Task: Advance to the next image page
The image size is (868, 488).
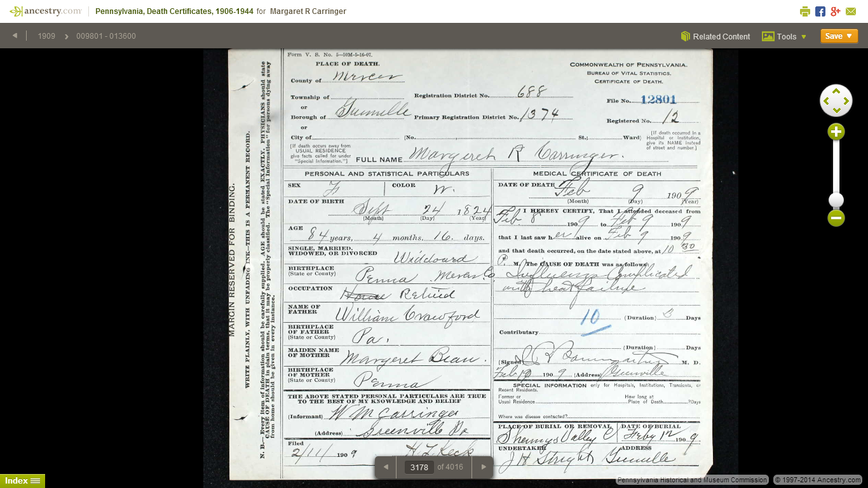Action: [x=482, y=467]
